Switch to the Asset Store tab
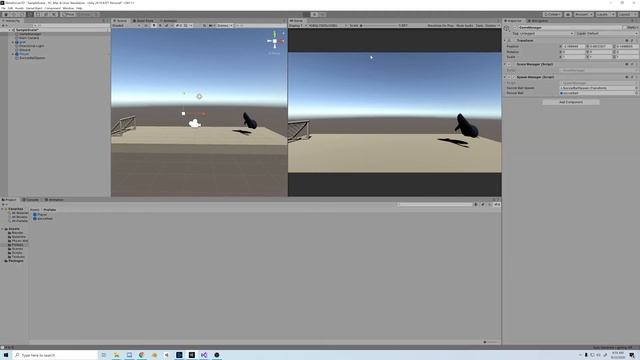This screenshot has width=640, height=360. (x=144, y=20)
